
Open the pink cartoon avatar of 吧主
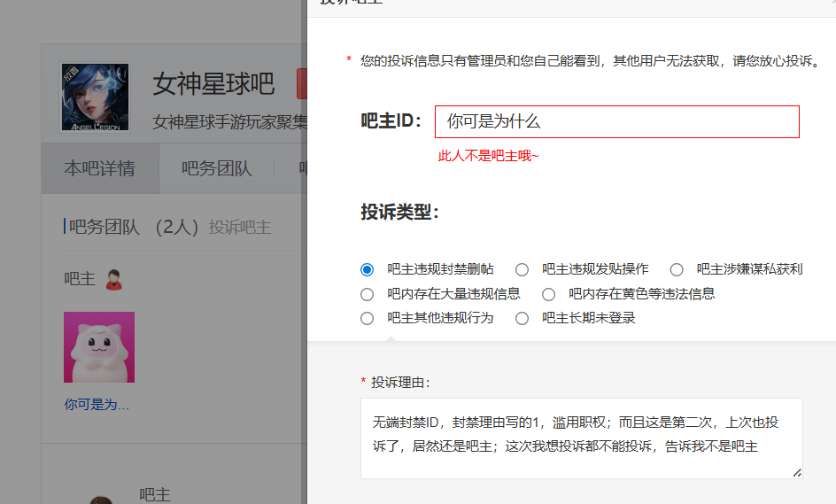pos(99,346)
